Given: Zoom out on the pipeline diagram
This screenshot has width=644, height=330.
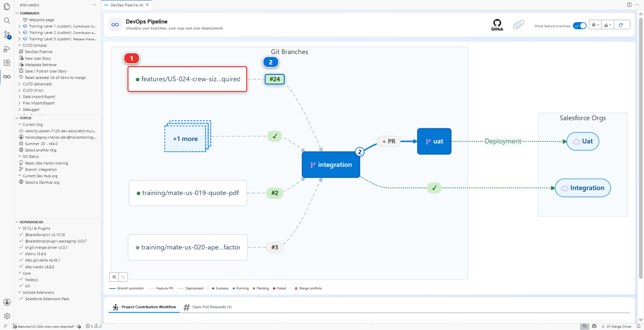Looking at the screenshot, I should (123, 277).
